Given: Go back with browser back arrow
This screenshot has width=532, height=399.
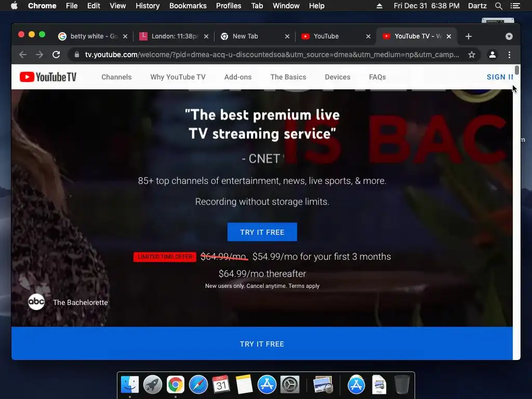Looking at the screenshot, I should [x=23, y=55].
